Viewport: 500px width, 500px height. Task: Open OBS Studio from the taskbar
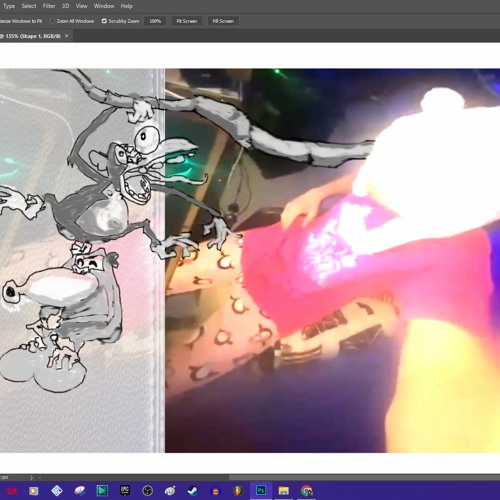coord(147,491)
